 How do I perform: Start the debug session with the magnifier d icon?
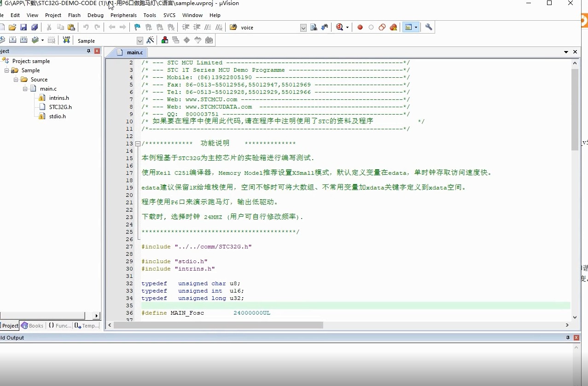(340, 28)
